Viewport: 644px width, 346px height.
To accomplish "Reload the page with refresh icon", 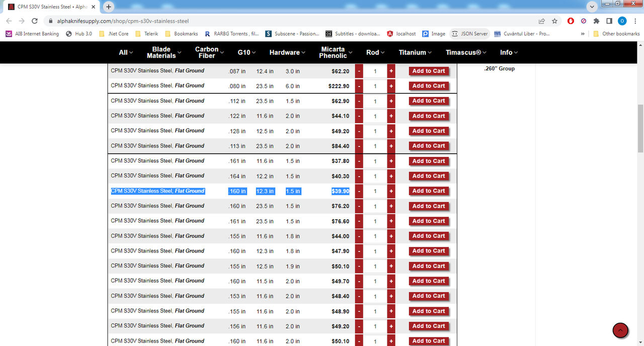I will coord(35,21).
